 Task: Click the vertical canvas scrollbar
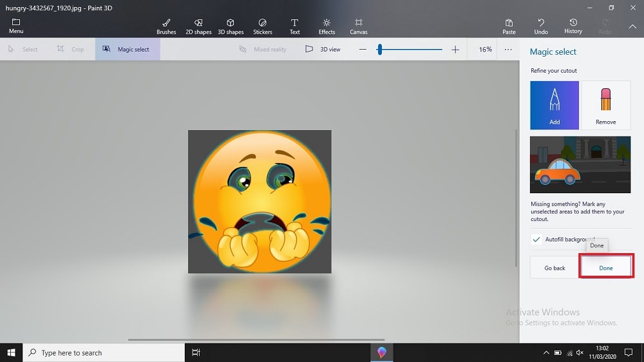[x=516, y=198]
